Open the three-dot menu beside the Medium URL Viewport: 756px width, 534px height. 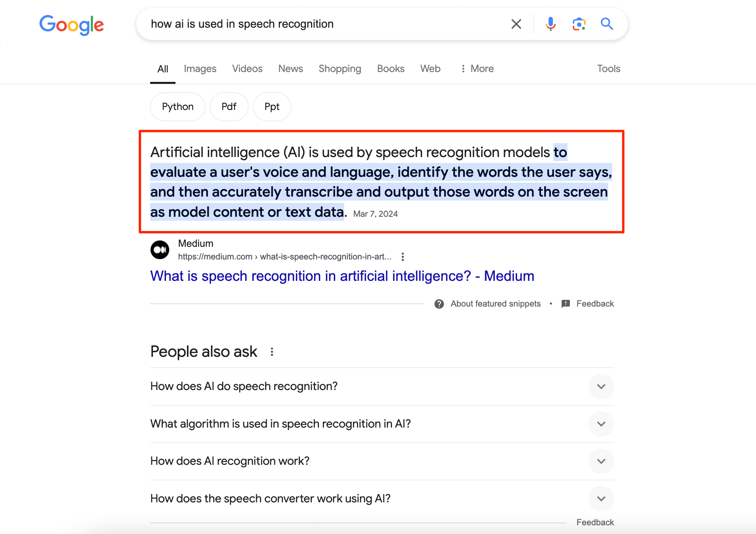coord(403,256)
